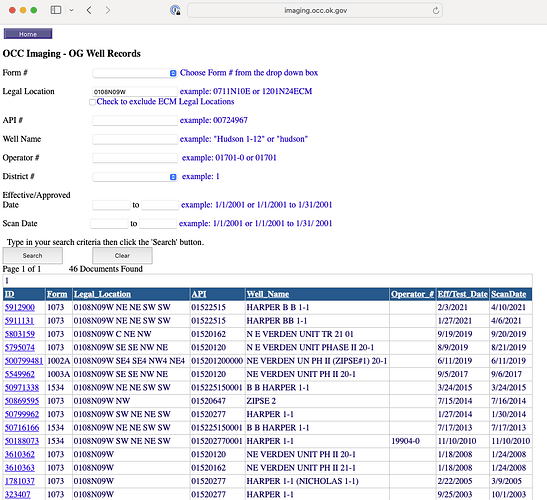The width and height of the screenshot is (547, 500).
Task: Sort by Legal_Location column header
Action: [x=102, y=294]
